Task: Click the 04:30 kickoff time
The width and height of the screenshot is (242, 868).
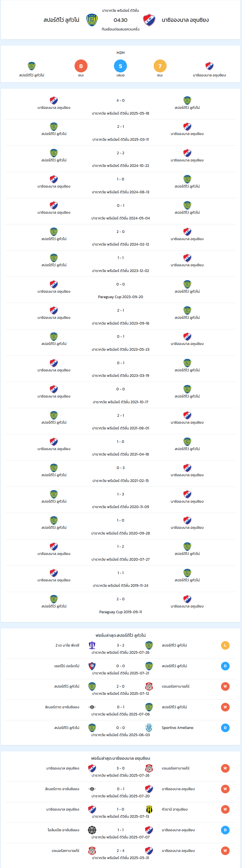Action: point(121,20)
